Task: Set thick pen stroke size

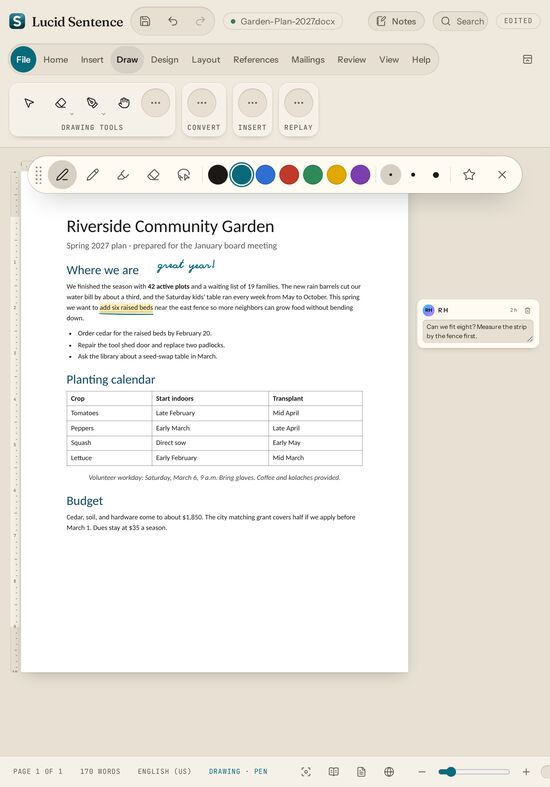Action: pyautogui.click(x=436, y=175)
